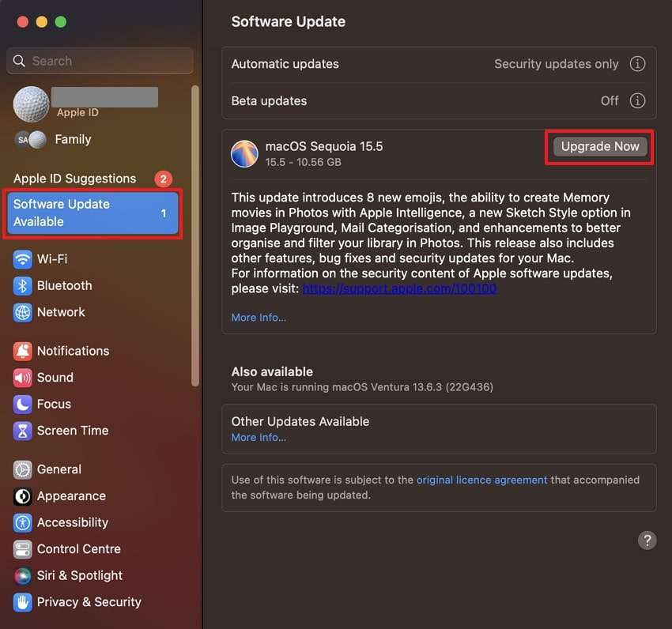Open Privacy & Security hand icon

pos(22,602)
